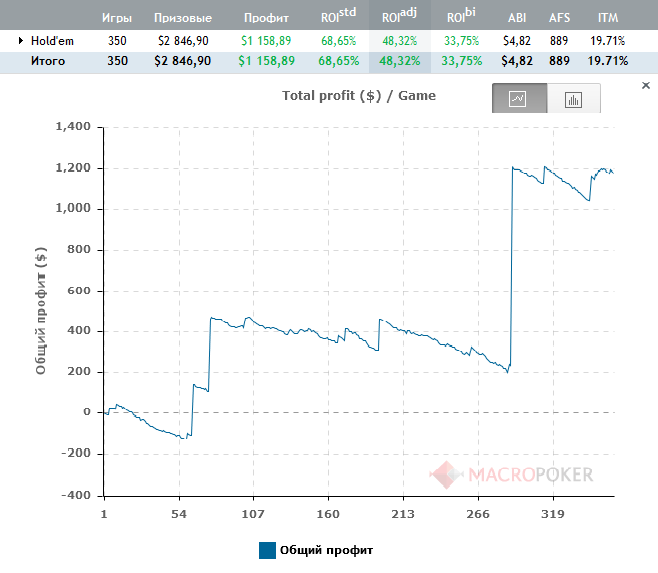The height and width of the screenshot is (573, 658).
Task: Sort by Профит column header
Action: coord(266,18)
